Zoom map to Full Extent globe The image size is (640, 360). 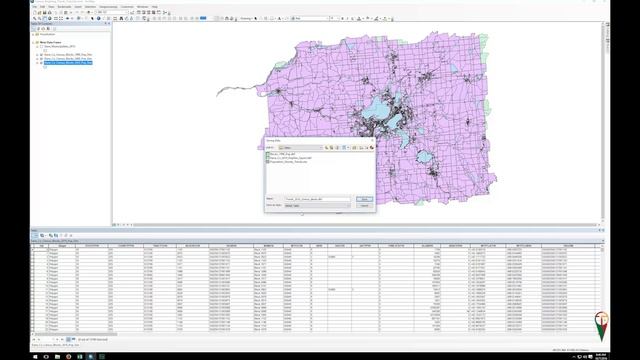click(50, 18)
